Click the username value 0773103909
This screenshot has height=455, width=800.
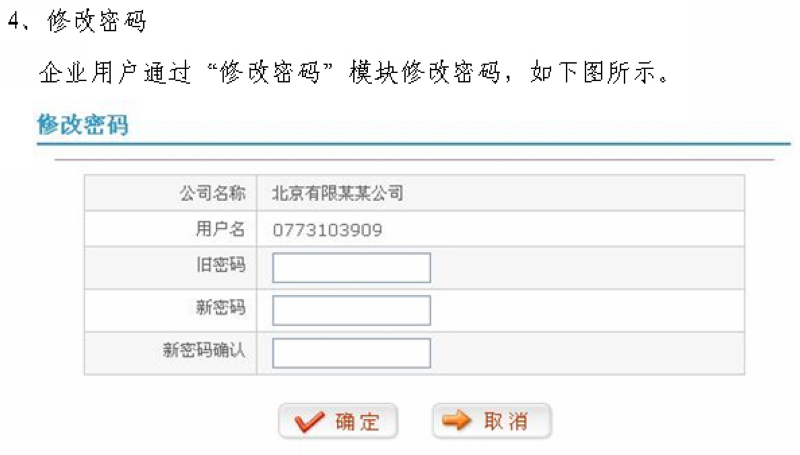click(x=327, y=231)
